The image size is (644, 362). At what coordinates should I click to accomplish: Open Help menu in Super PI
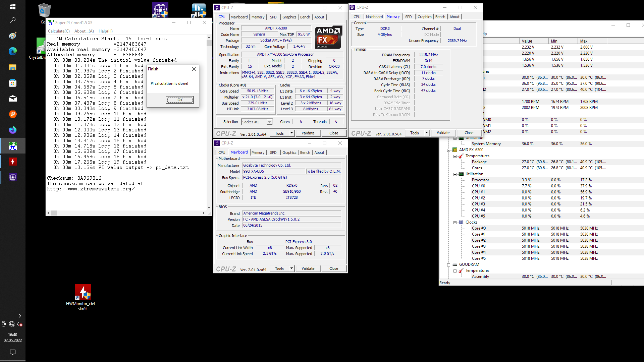coord(105,31)
